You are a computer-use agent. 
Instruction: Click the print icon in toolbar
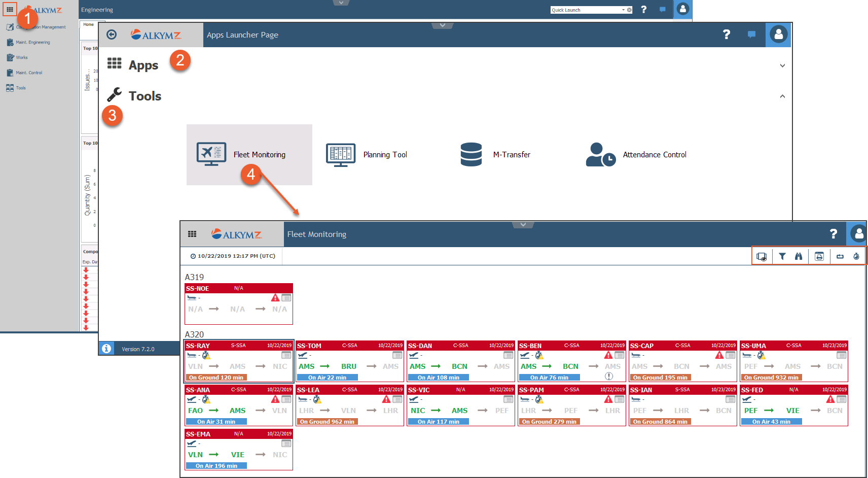click(819, 256)
